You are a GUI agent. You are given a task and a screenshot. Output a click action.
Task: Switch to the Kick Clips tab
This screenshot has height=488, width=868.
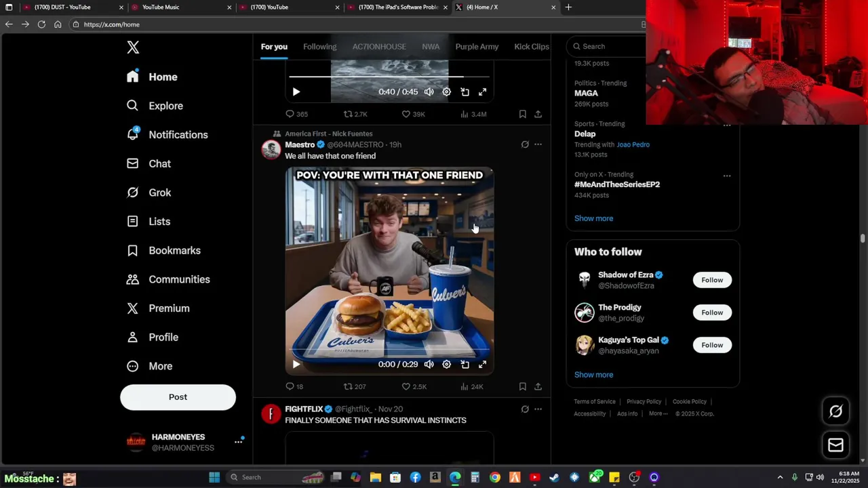click(532, 47)
